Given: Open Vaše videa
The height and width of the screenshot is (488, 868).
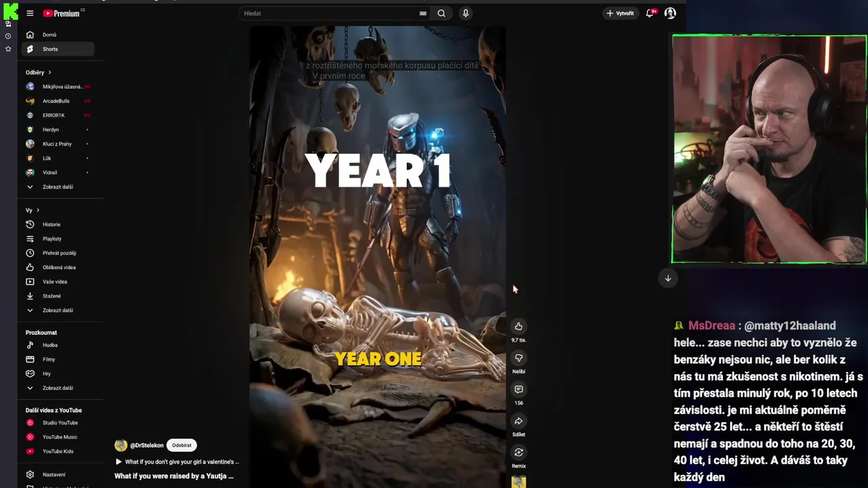Looking at the screenshot, I should point(58,281).
